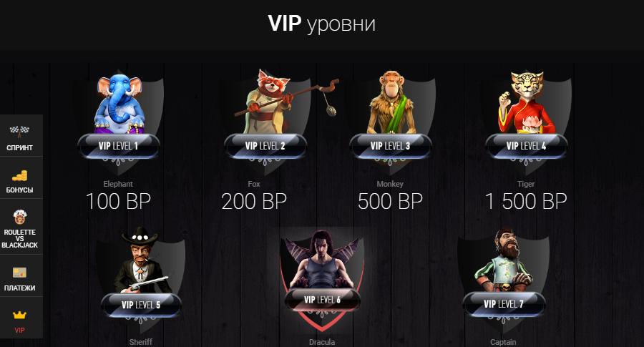
Task: Click the VIP LEVEL 2 badge
Action: pos(265,146)
